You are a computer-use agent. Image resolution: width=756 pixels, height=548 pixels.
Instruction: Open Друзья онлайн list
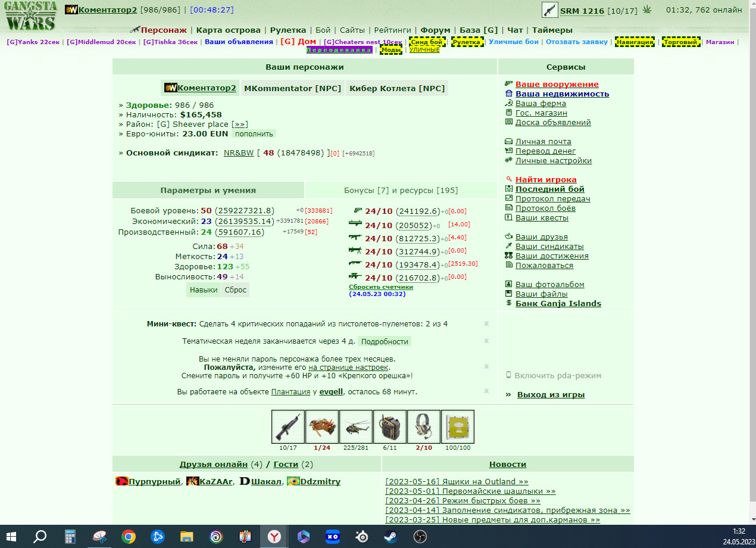click(x=214, y=464)
